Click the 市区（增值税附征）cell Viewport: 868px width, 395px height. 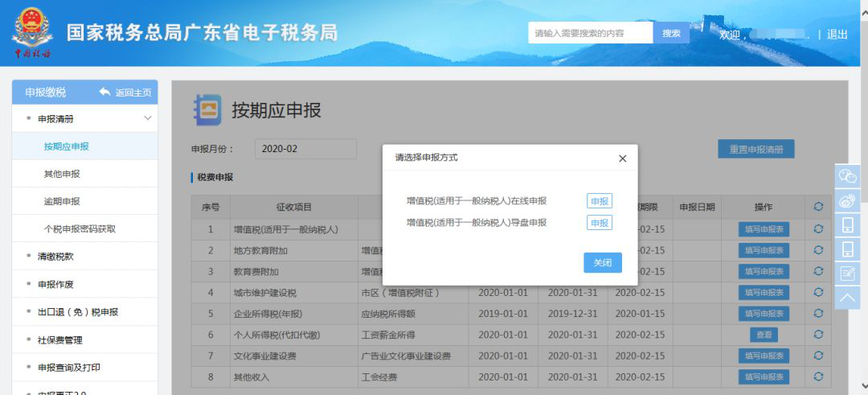click(x=413, y=293)
